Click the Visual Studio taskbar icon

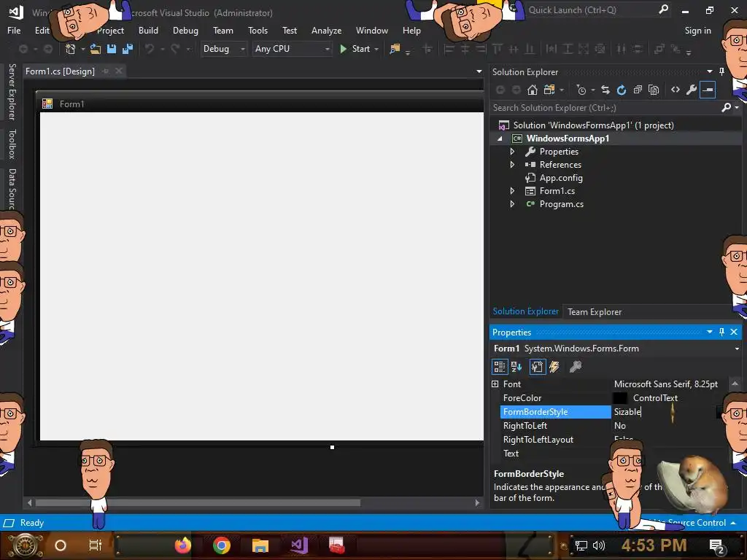(x=299, y=545)
